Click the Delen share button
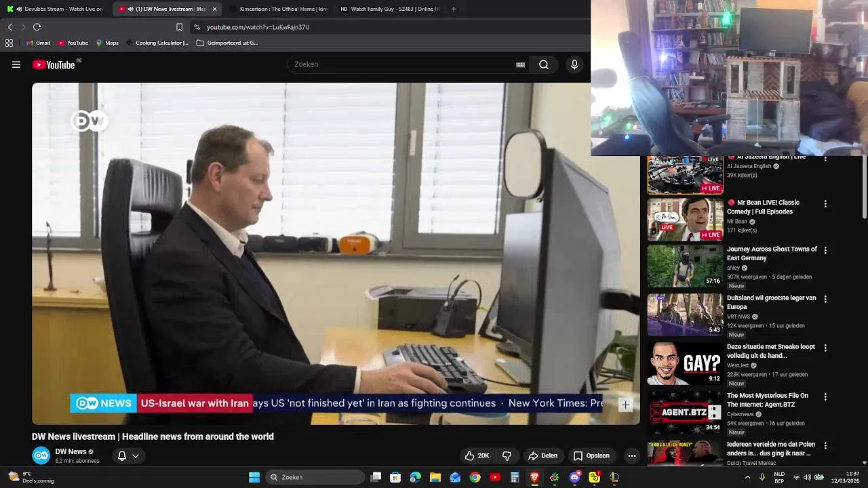868x488 pixels. 543,455
